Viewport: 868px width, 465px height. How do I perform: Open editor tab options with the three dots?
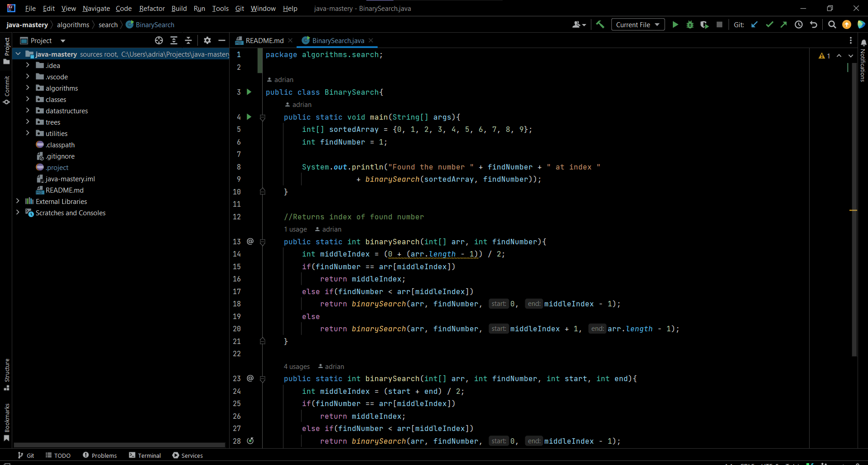[x=851, y=40]
